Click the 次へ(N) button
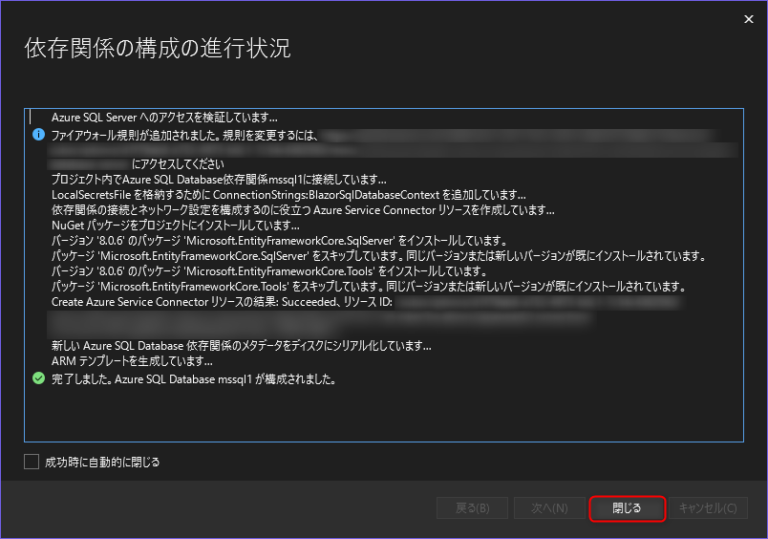This screenshot has height=539, width=768. (549, 508)
